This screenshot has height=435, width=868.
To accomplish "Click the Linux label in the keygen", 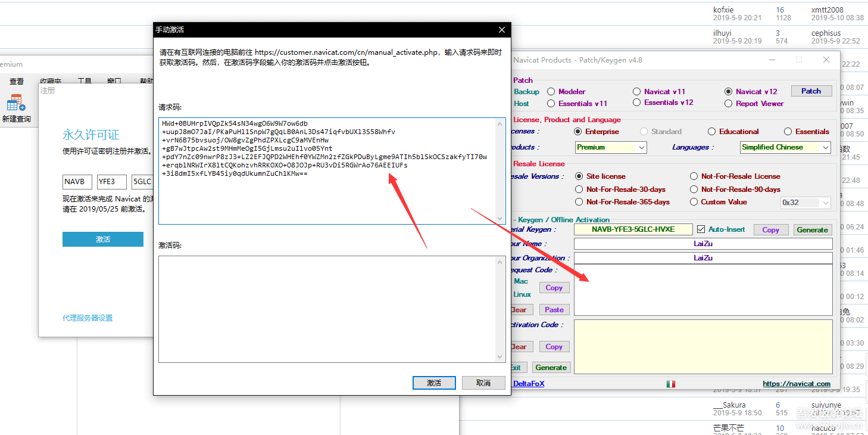I will (522, 294).
